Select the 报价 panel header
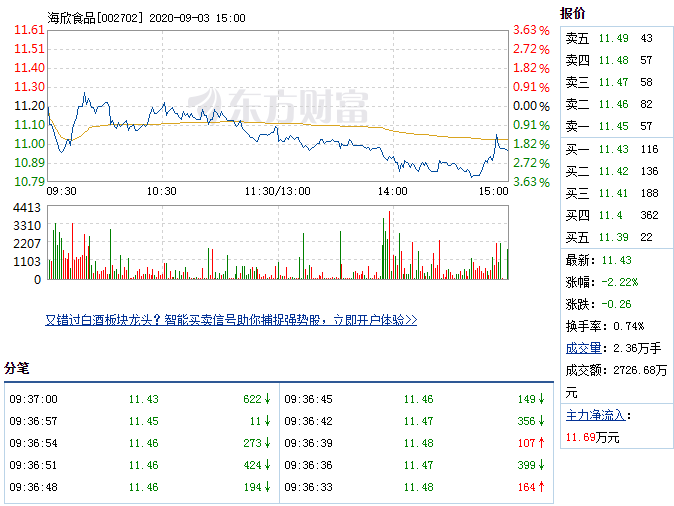The image size is (674, 506). 573,13
